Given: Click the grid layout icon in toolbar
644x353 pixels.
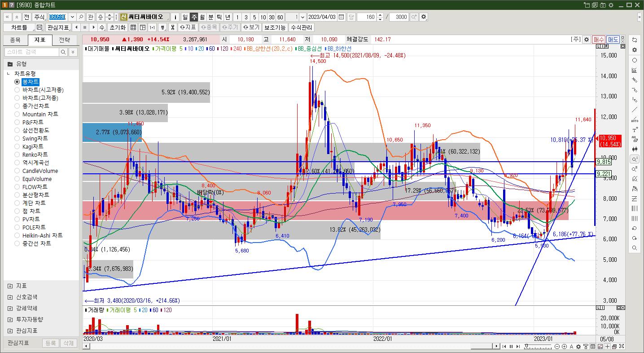Looking at the screenshot, I should [x=133, y=27].
